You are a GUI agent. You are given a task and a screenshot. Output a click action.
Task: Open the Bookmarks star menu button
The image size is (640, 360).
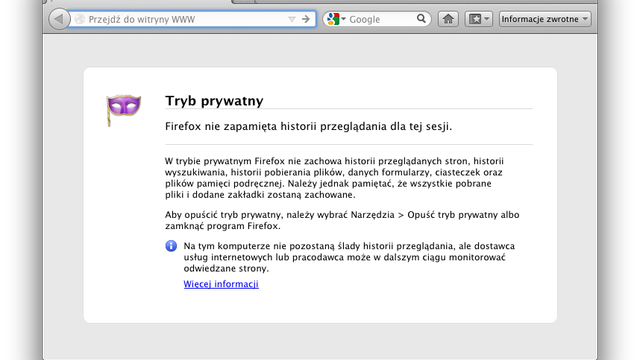point(478,19)
